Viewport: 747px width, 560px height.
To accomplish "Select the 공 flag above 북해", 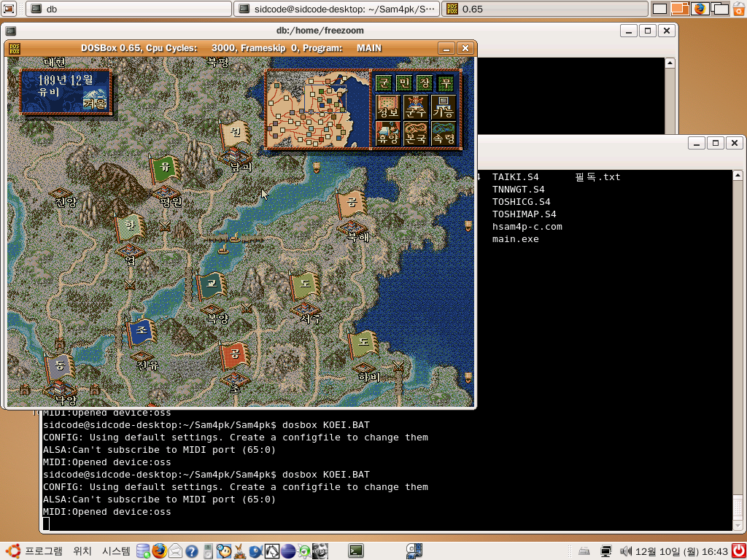I will click(x=352, y=203).
